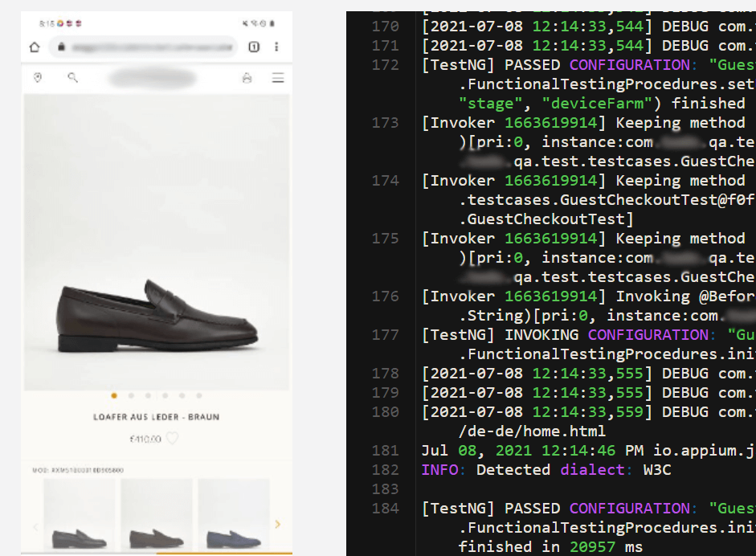Image resolution: width=756 pixels, height=556 pixels.
Task: Tap the browser home icon
Action: [x=35, y=47]
